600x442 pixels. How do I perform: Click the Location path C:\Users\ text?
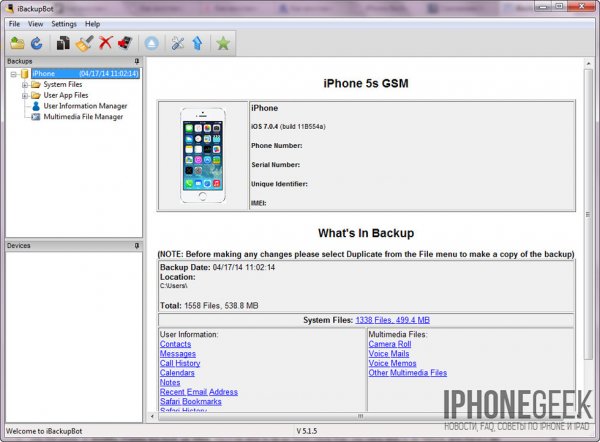[x=174, y=286]
